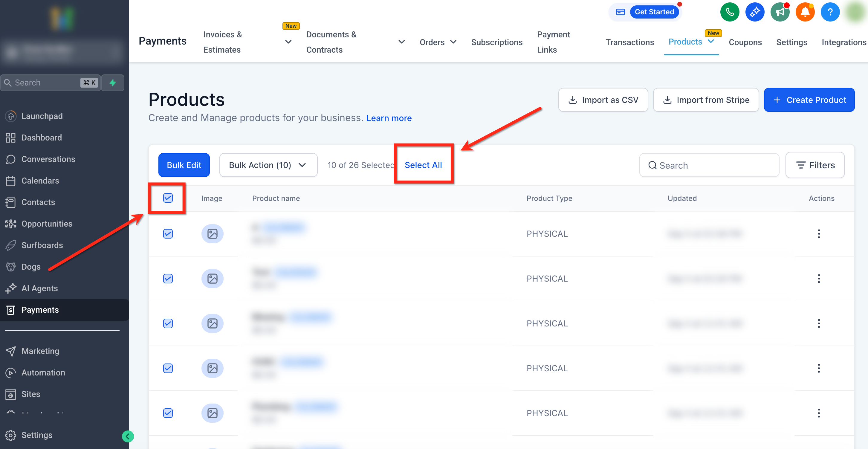Viewport: 868px width, 449px height.
Task: Open the Filters button
Action: pos(814,165)
